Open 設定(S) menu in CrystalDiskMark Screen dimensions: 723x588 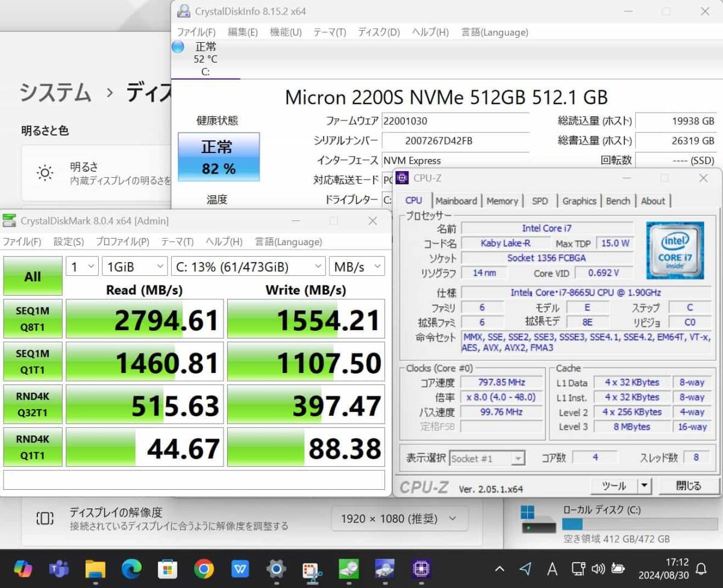click(x=69, y=242)
